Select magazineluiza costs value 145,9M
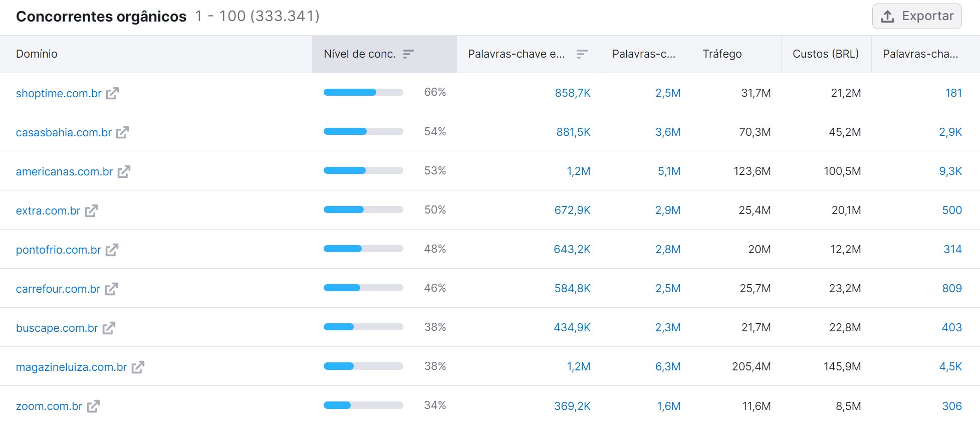This screenshot has width=980, height=421. click(842, 366)
